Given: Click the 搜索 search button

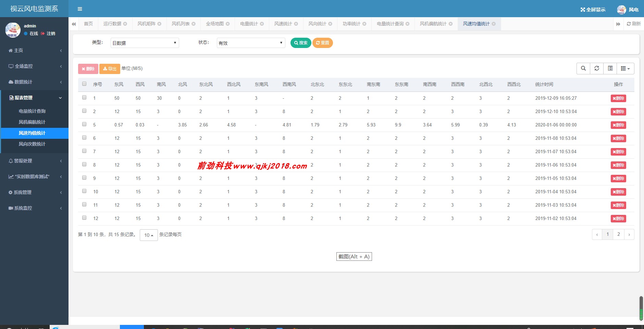Looking at the screenshot, I should pos(300,42).
